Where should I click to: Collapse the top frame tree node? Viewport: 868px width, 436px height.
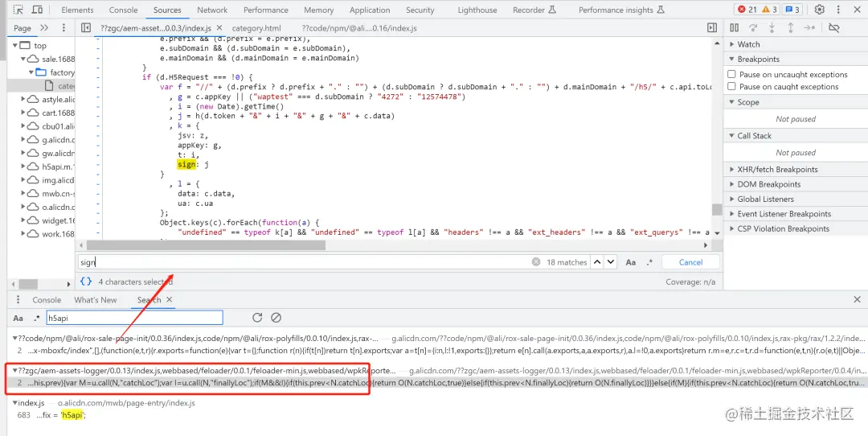point(14,46)
